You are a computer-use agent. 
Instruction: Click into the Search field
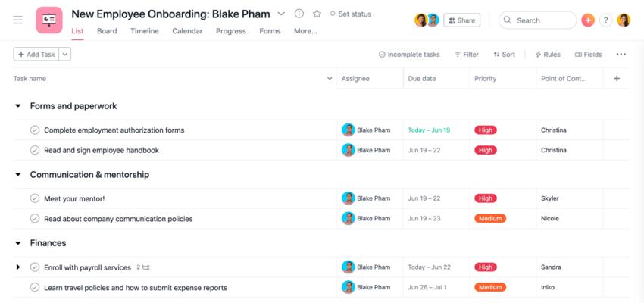[538, 20]
